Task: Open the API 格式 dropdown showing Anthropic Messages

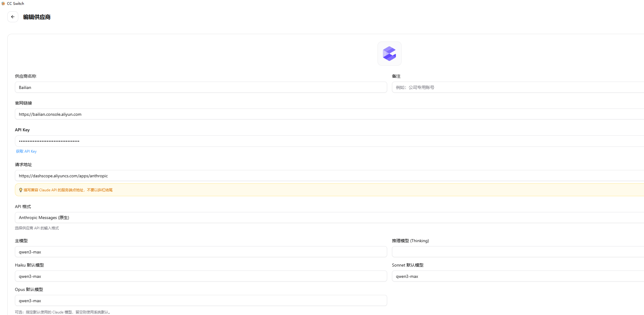Action: 329,218
